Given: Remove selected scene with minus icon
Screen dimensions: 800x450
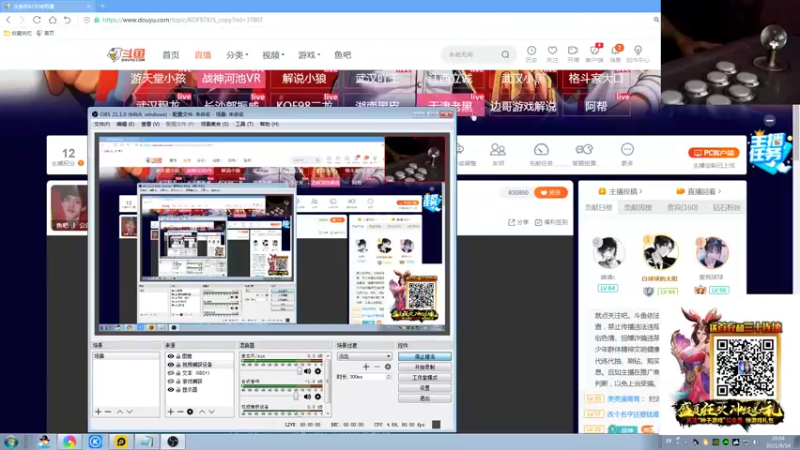Looking at the screenshot, I should click(108, 412).
